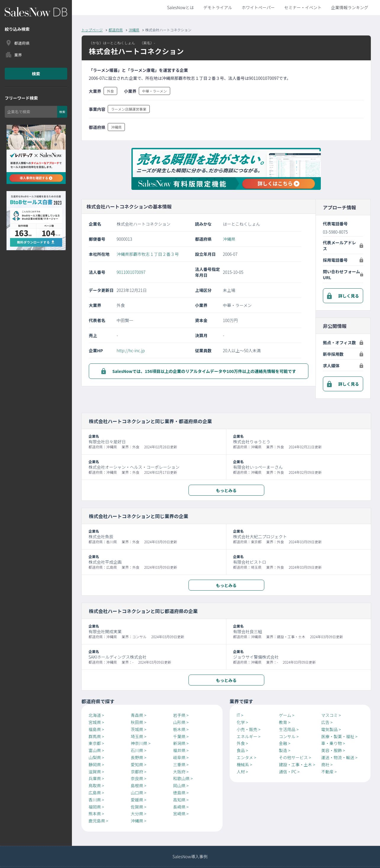The height and width of the screenshot is (868, 380).
Task: Click もっとみる under 同じ業界・都道府県の企業
Action: pyautogui.click(x=226, y=490)
